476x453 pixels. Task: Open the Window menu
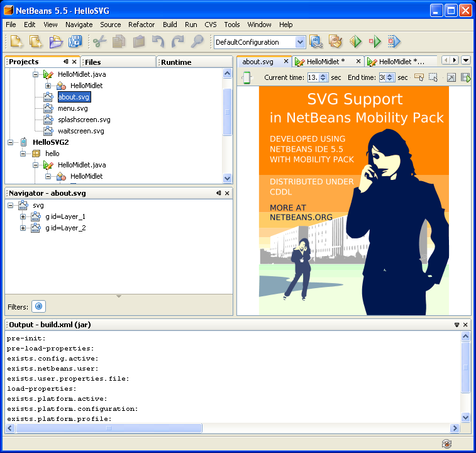click(x=259, y=25)
